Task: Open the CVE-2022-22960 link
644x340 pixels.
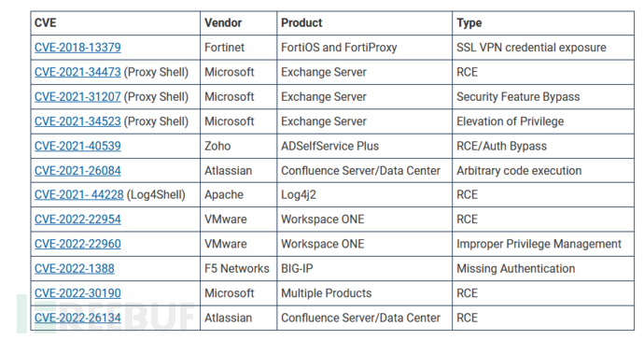Action: coord(77,244)
